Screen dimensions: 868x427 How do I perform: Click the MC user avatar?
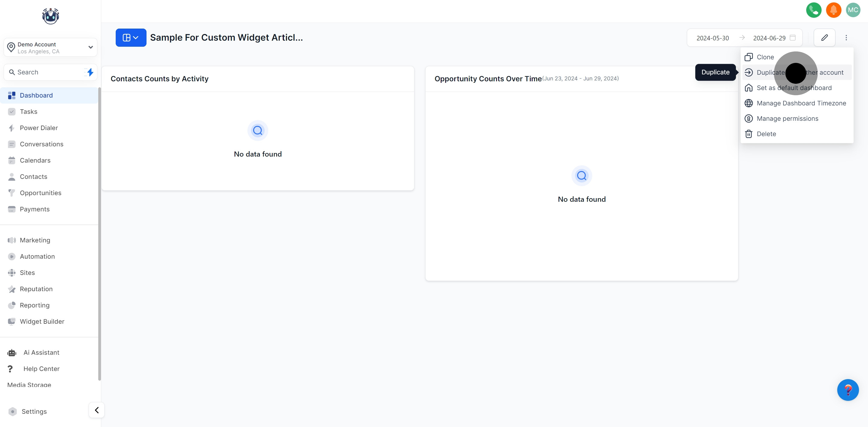pos(853,10)
